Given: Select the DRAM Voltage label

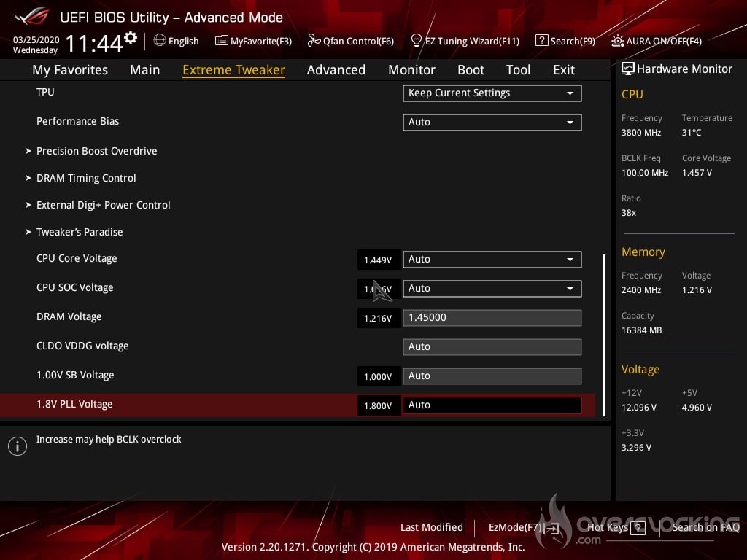Looking at the screenshot, I should (69, 316).
